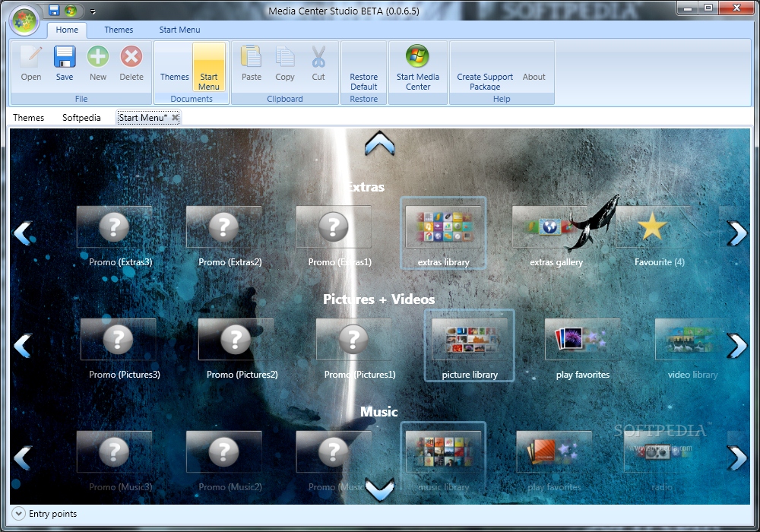Click the Pictures + Videos strip heading
The image size is (760, 532).
[x=379, y=299]
